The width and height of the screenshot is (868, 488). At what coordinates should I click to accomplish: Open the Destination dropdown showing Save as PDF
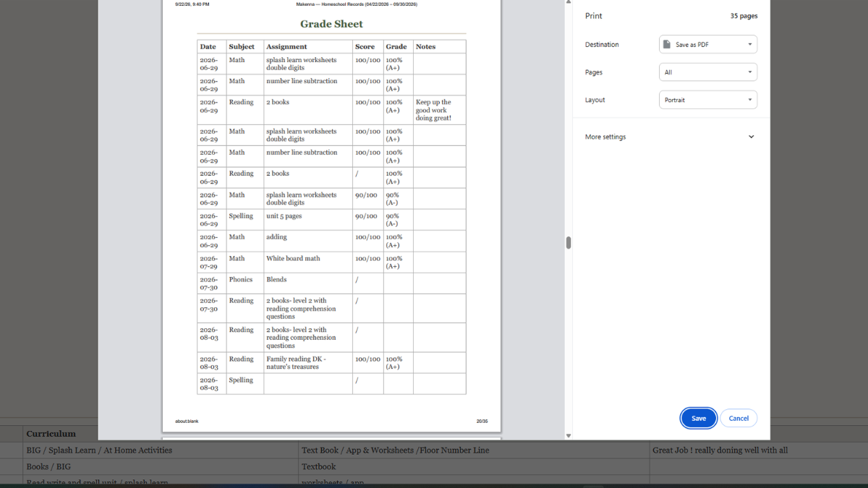708,44
